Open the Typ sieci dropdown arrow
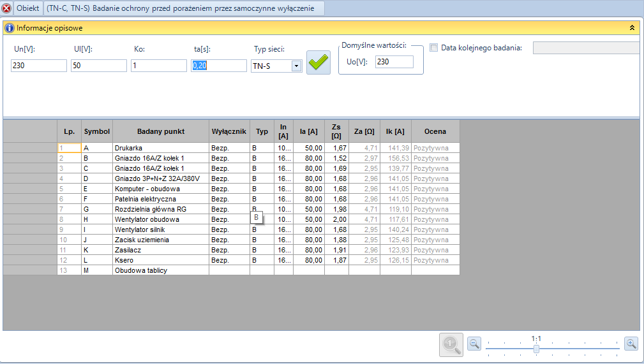Screen dimensions: 644x364 [297, 66]
